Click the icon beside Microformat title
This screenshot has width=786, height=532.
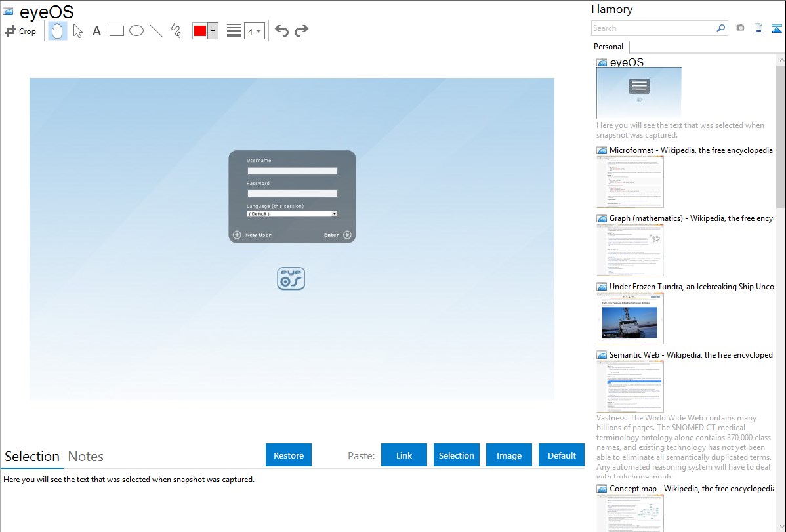602,150
